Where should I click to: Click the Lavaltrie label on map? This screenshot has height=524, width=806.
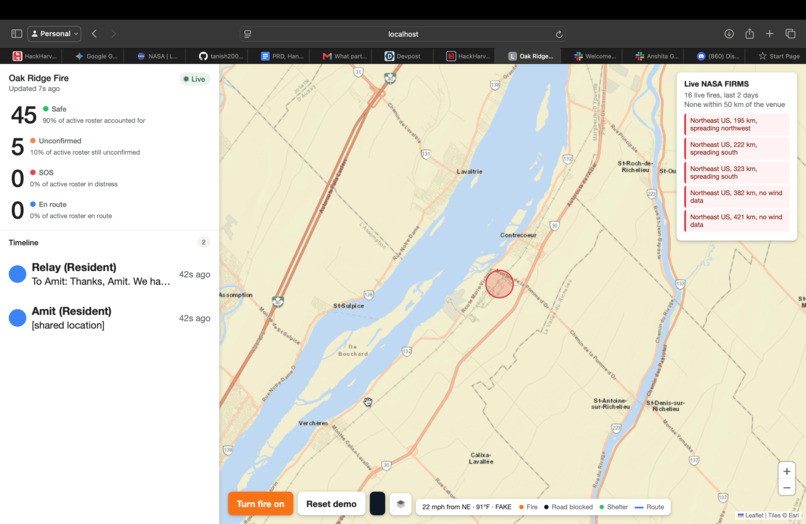pyautogui.click(x=469, y=171)
